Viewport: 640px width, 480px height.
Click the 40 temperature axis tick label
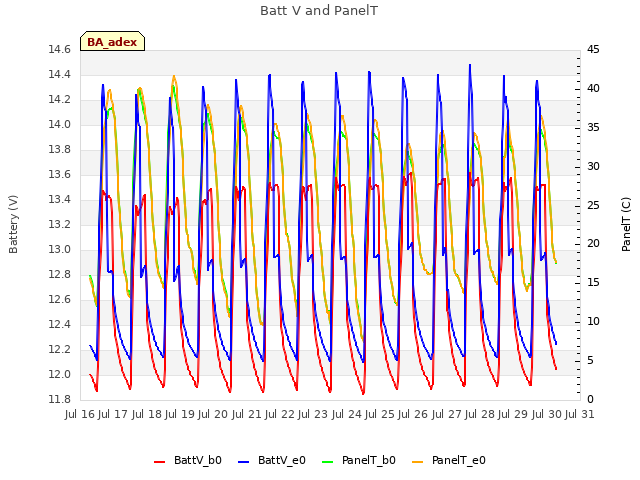point(593,89)
